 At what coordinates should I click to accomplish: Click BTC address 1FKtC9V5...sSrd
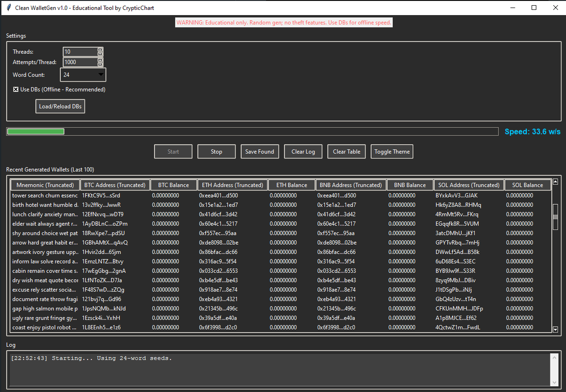tap(101, 195)
